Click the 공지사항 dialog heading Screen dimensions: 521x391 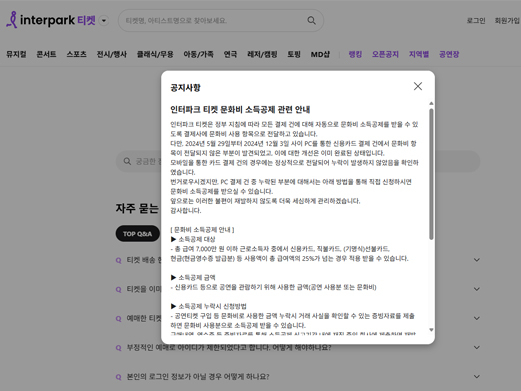click(x=186, y=88)
